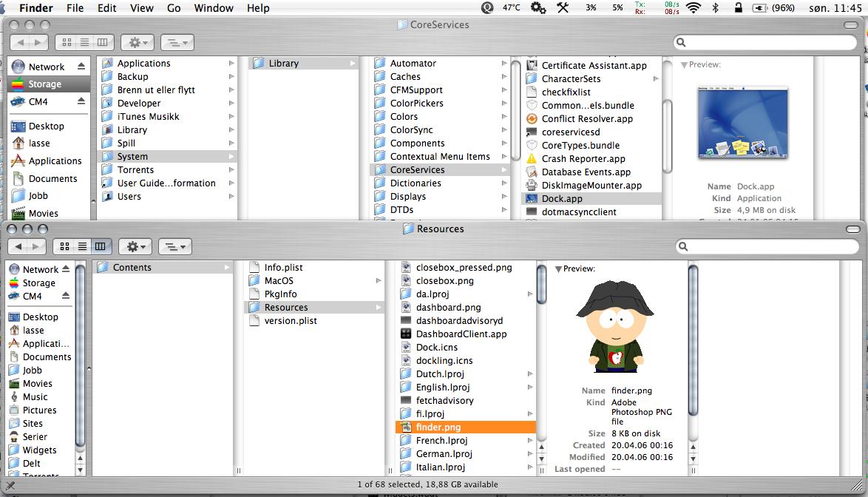Viewport: 868px width, 497px height.
Task: Go back in the Resources window
Action: (x=18, y=246)
